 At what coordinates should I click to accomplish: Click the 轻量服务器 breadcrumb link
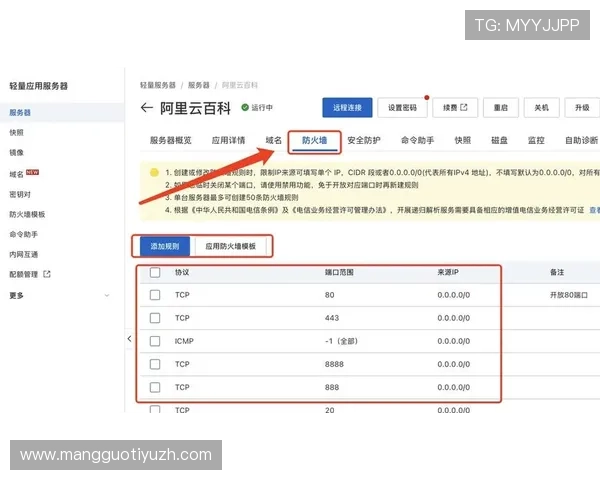point(158,85)
